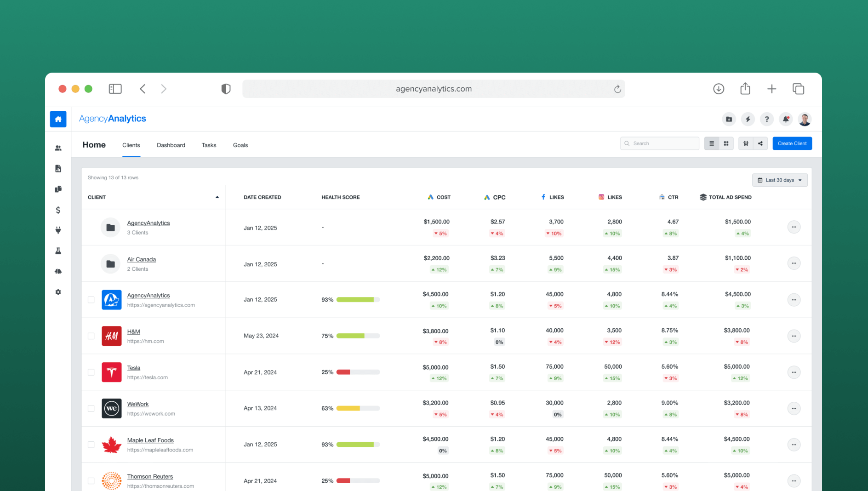This screenshot has width=868, height=491.
Task: Click the share icon beside Create Client
Action: [760, 143]
